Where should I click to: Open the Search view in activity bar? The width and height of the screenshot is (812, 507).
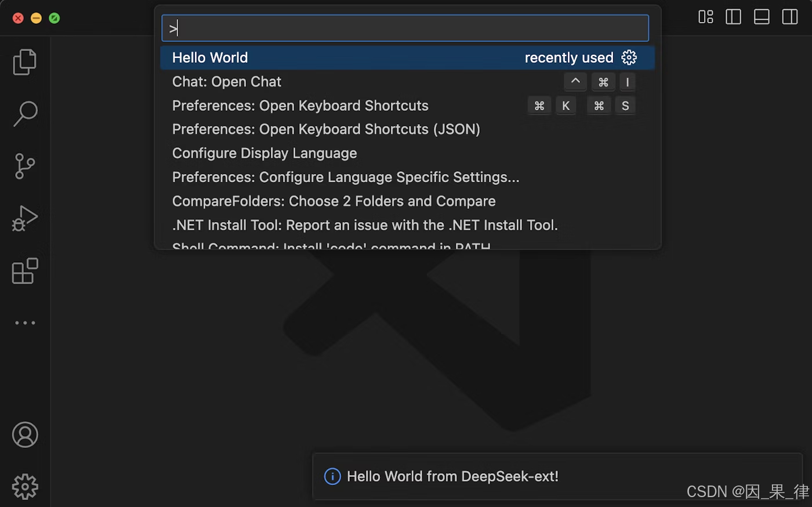[25, 114]
